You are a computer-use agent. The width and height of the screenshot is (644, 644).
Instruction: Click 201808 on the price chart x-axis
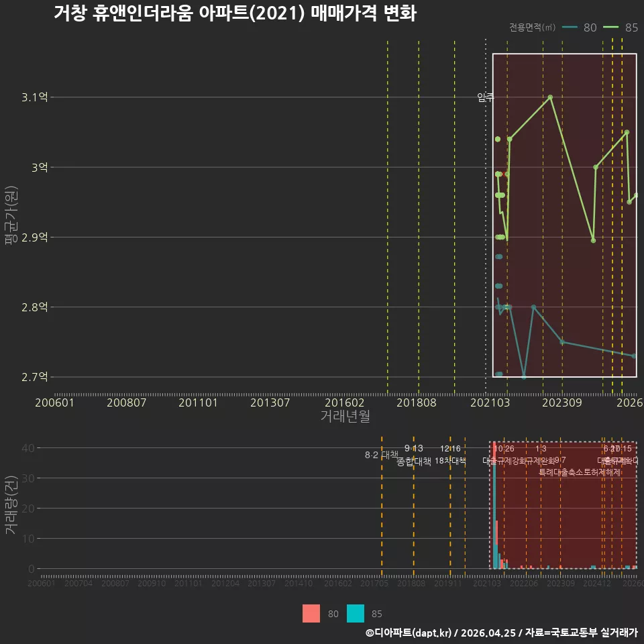417,402
